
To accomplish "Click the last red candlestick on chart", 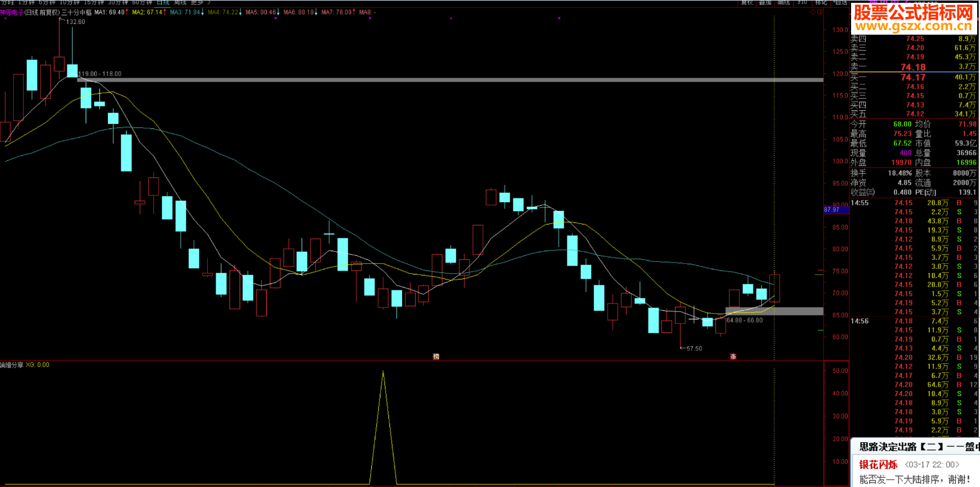I will coord(774,288).
